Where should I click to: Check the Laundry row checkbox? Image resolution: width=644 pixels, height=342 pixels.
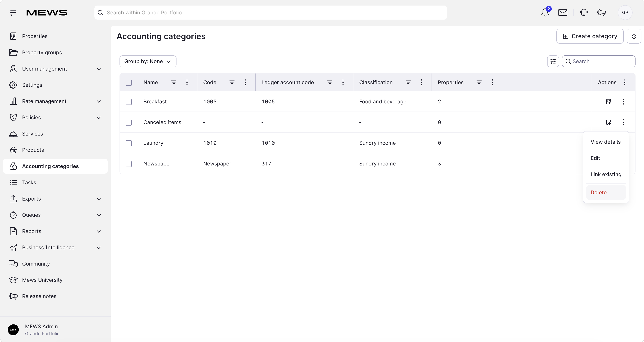129,143
